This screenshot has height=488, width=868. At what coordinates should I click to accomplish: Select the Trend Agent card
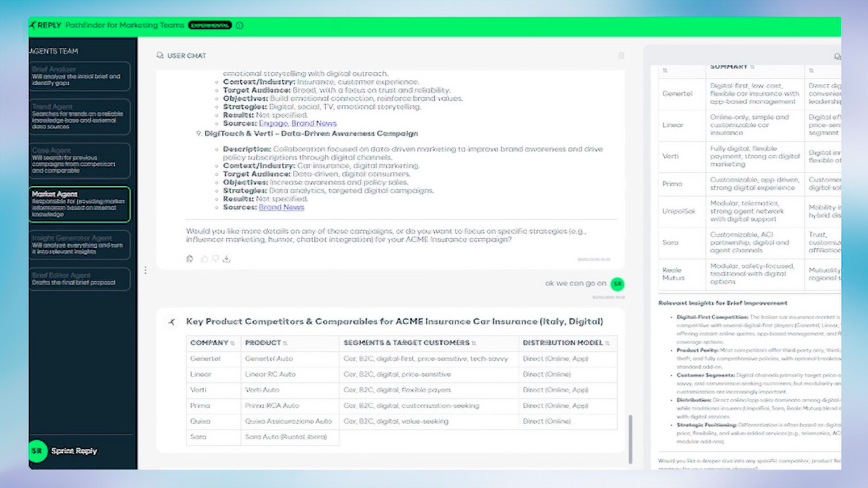pyautogui.click(x=79, y=117)
